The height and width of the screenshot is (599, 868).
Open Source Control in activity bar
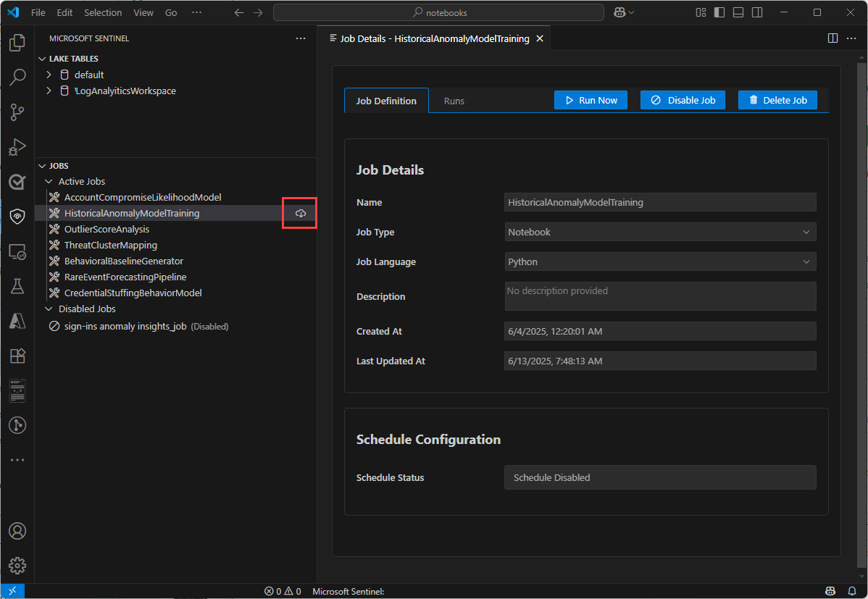(x=17, y=112)
